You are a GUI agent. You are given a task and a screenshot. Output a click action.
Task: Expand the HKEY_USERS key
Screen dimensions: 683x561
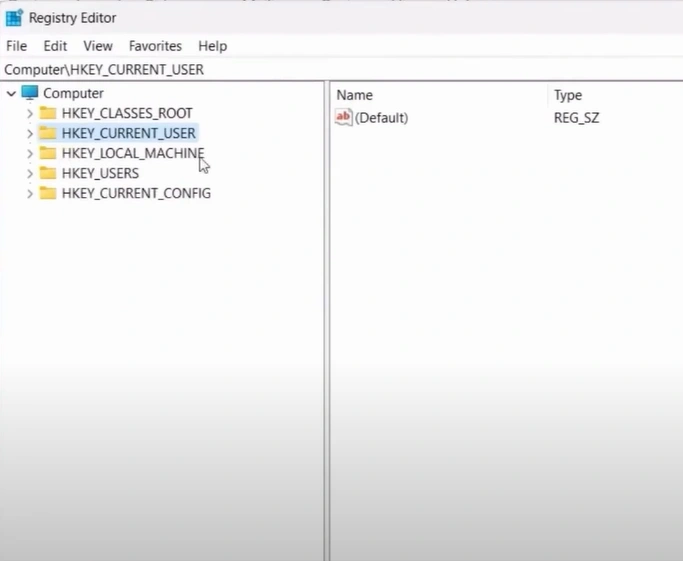30,174
